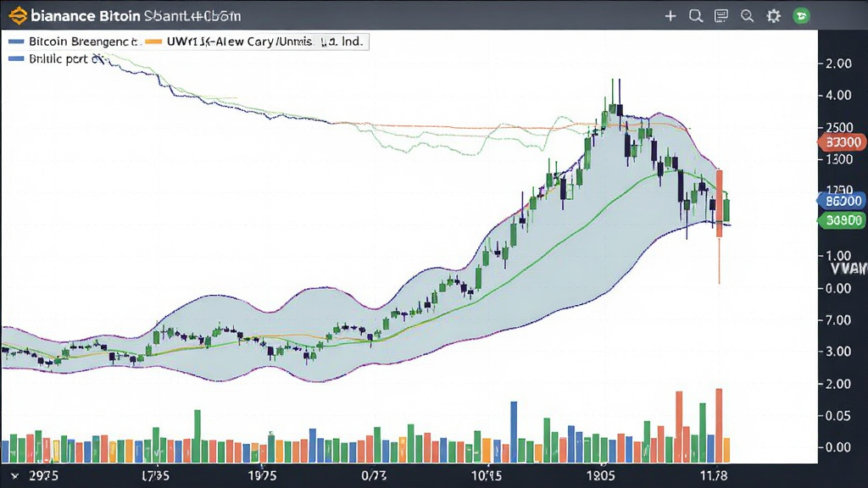Open settings with the gear icon

click(x=773, y=16)
